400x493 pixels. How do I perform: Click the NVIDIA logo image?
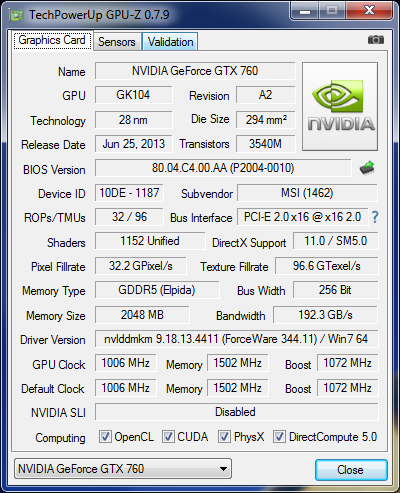[340, 106]
